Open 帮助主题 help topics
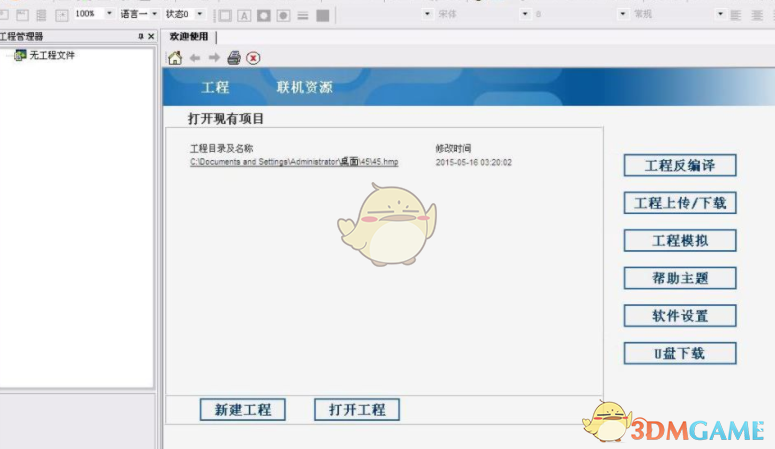This screenshot has width=775, height=449. coord(680,278)
